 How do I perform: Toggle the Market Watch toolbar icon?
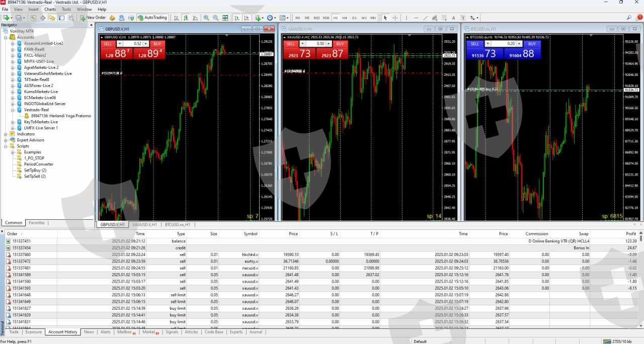click(33, 18)
